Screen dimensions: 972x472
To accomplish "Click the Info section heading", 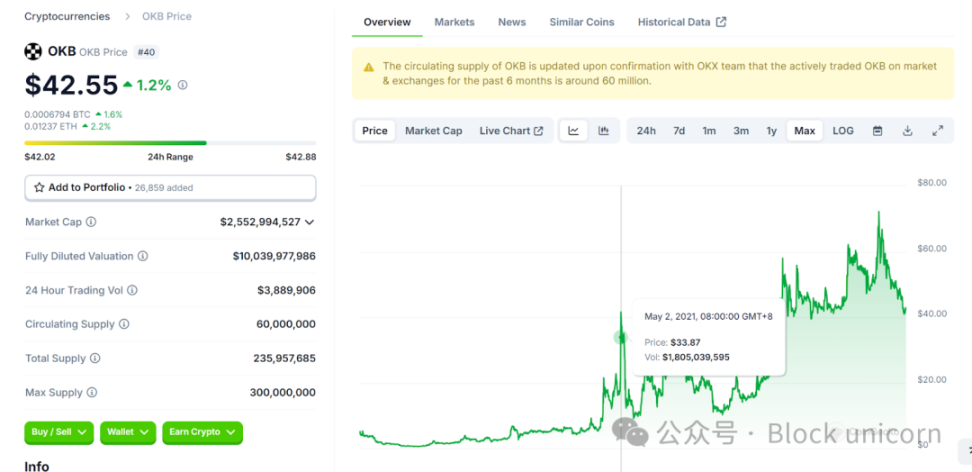I will point(37,466).
